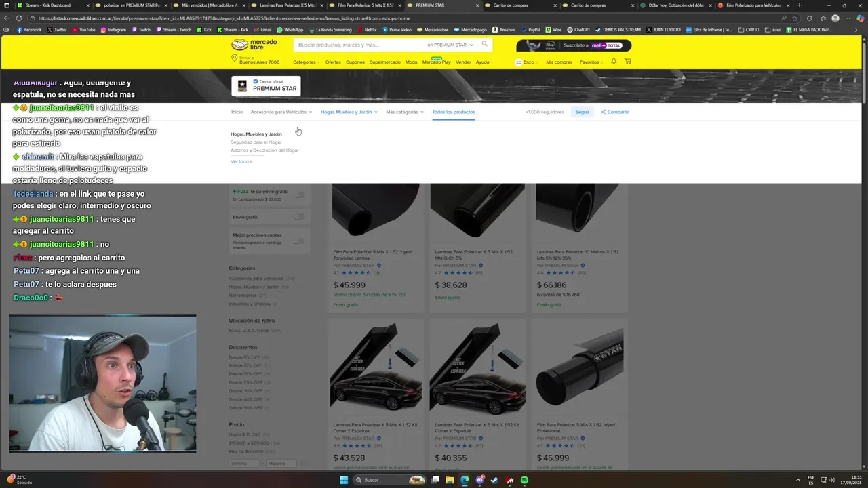Click the Seguir button

point(582,112)
